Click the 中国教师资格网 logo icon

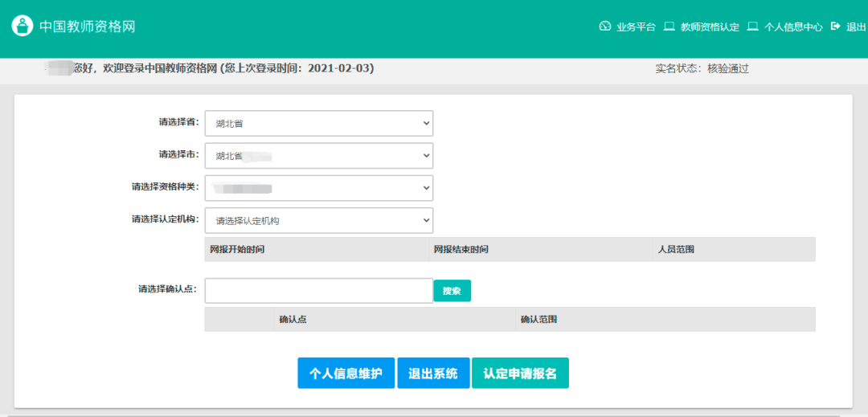pos(23,26)
